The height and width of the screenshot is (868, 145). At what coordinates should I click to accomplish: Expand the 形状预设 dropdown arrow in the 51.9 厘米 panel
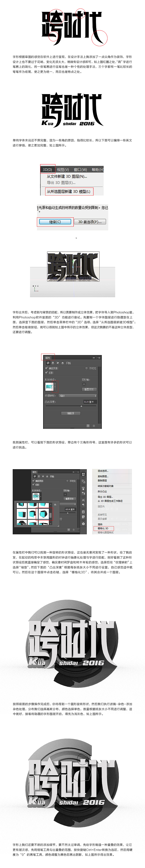pos(55,387)
